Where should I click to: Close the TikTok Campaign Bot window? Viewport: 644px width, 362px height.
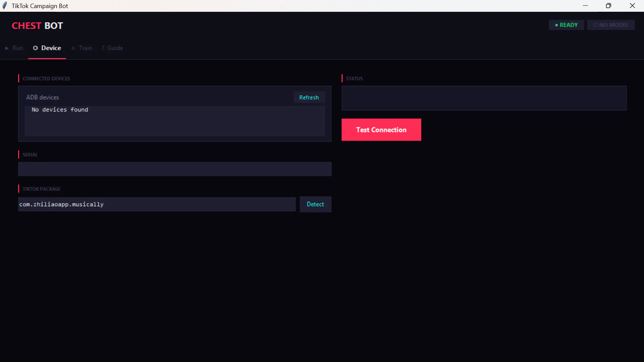tap(632, 6)
